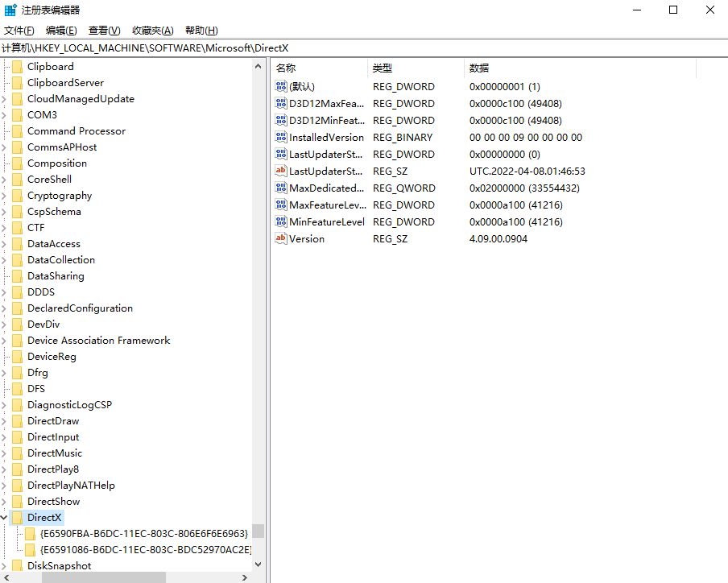Viewport: 728px width, 583px height.
Task: Click the tree's vertical scrollbar thumb
Action: (259, 531)
